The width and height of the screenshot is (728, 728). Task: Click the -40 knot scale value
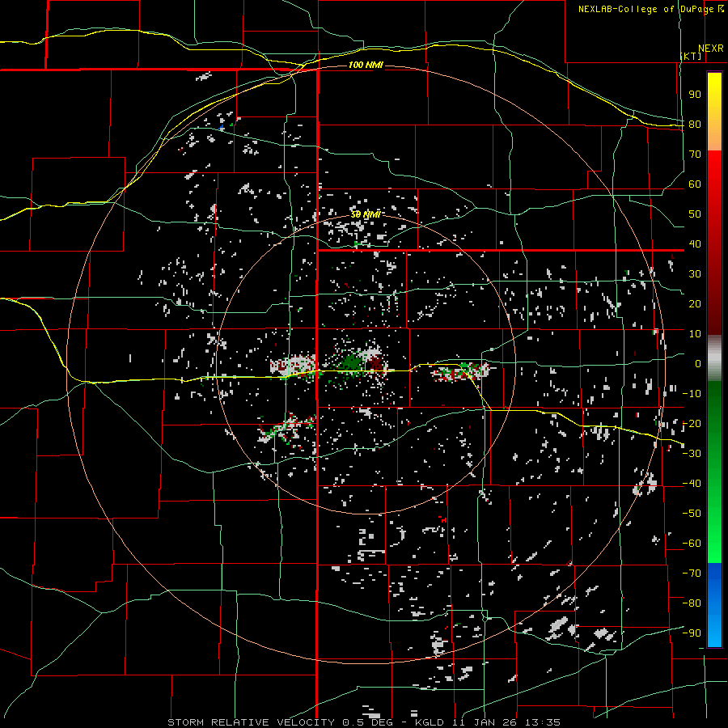pos(692,484)
